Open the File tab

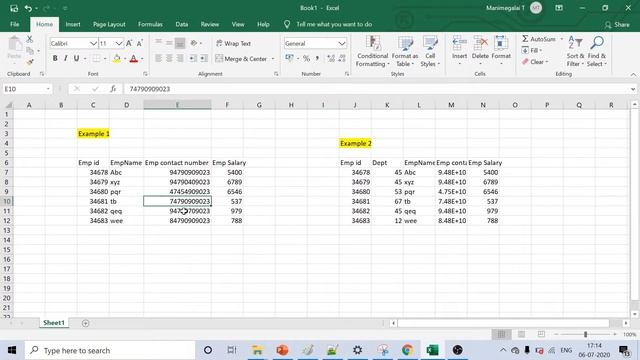tap(15, 24)
